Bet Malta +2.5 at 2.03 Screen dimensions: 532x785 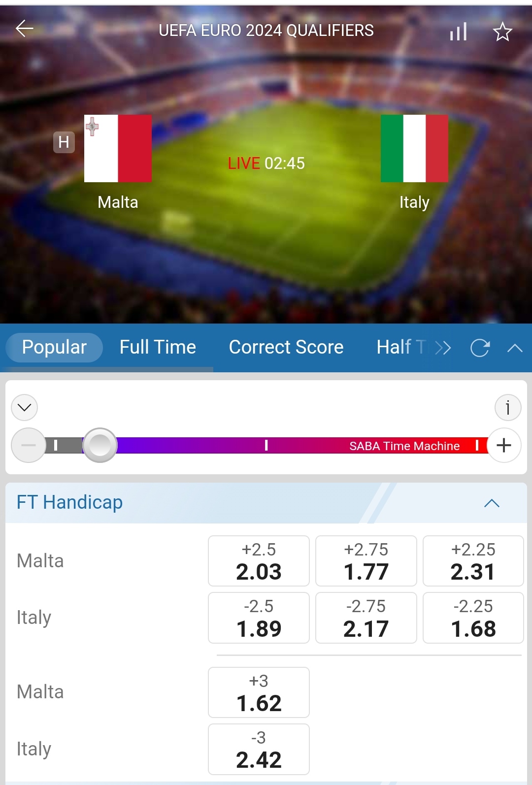(x=259, y=561)
